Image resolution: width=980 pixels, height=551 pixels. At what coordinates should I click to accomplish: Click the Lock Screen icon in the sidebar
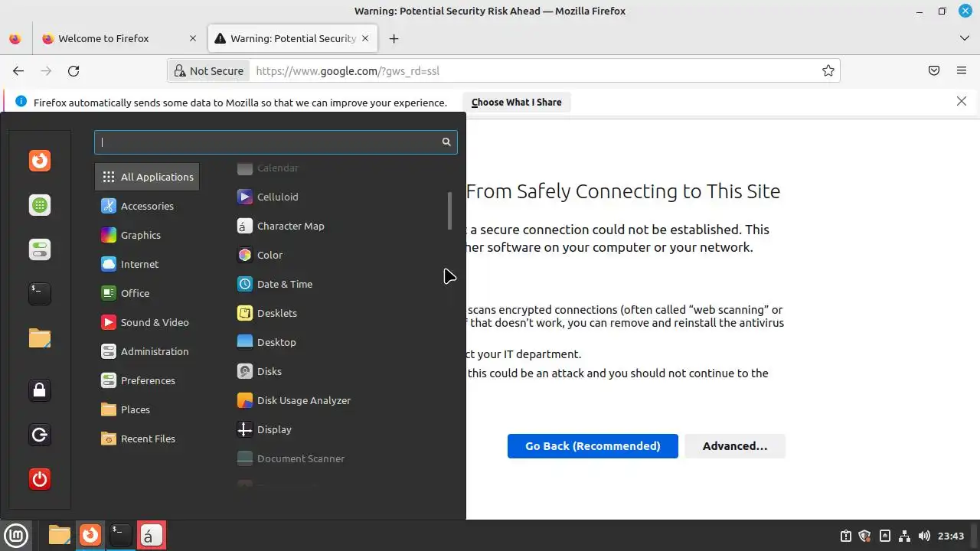40,390
